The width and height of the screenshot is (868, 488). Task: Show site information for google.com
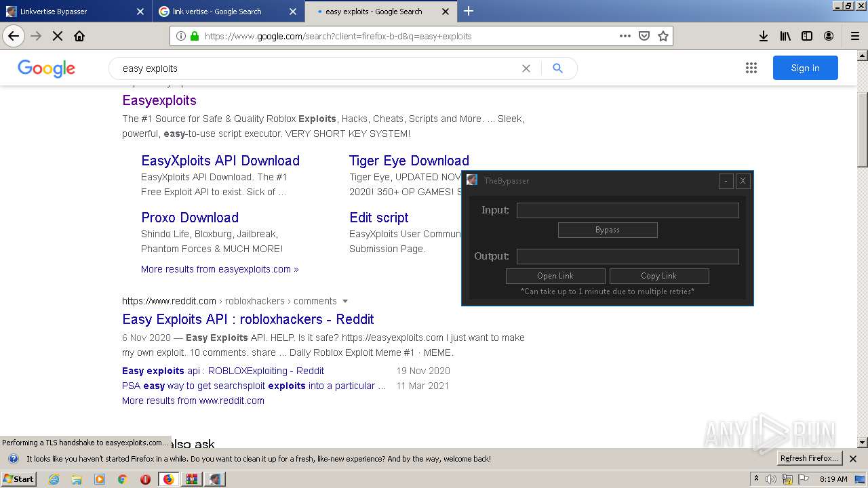180,36
